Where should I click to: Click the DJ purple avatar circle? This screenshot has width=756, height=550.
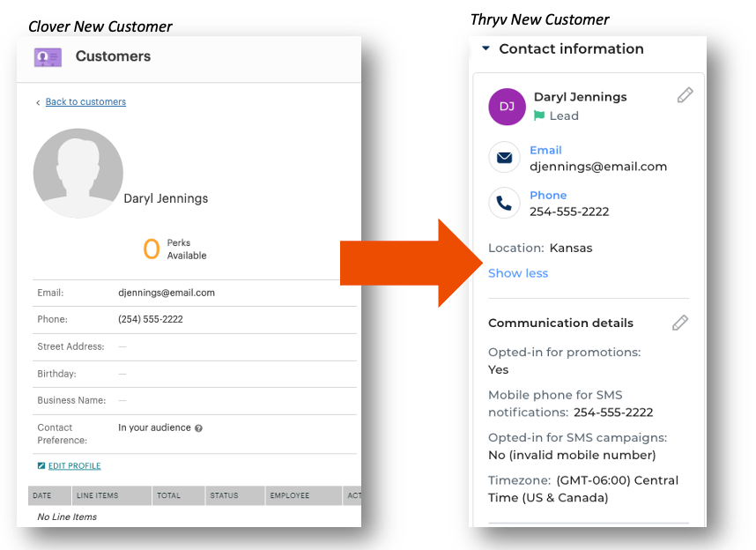(x=507, y=107)
